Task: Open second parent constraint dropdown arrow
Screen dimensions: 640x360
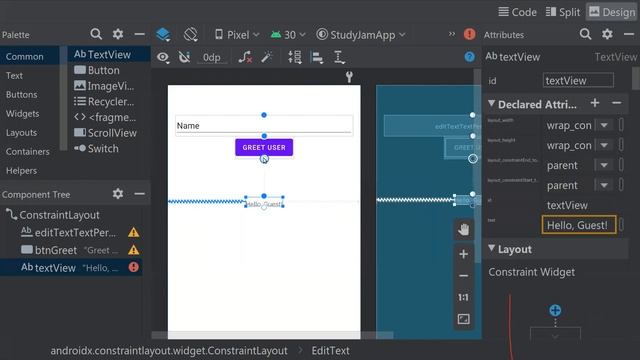Action: 604,185
